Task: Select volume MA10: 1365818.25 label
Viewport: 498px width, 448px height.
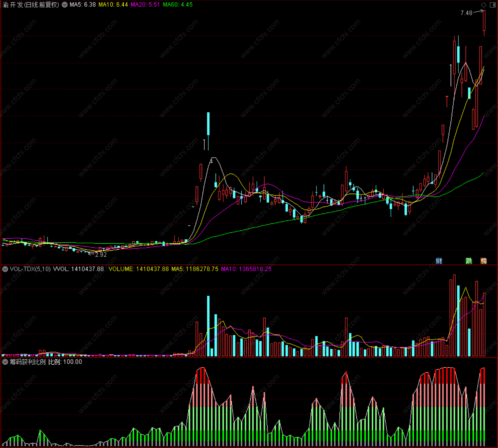Action: tap(246, 269)
